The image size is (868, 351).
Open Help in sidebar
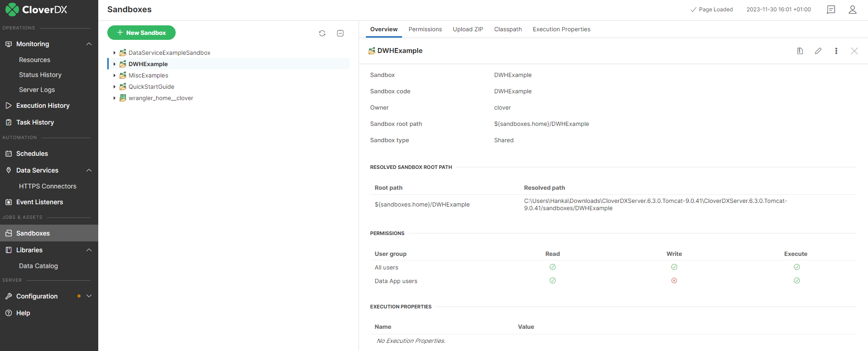click(23, 313)
